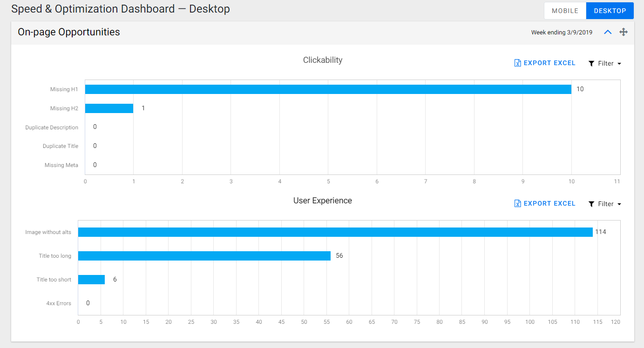644x348 pixels.
Task: Click the 'Duplicate Title' label
Action: pos(61,146)
